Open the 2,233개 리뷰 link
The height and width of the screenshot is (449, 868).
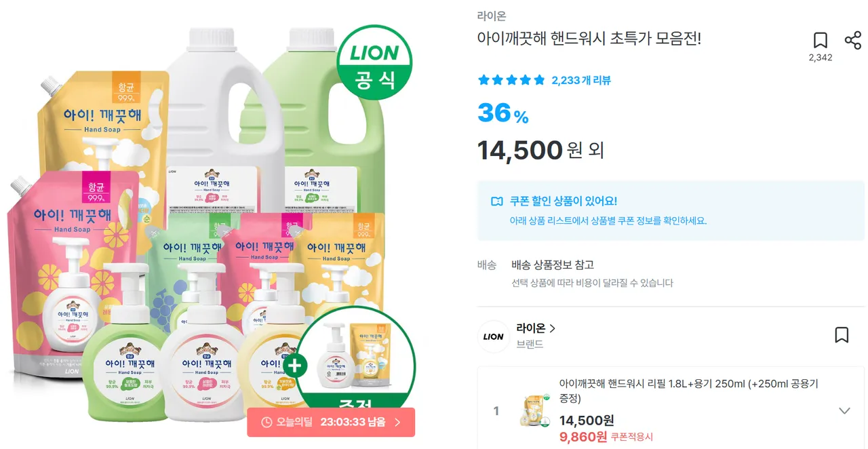pyautogui.click(x=581, y=80)
